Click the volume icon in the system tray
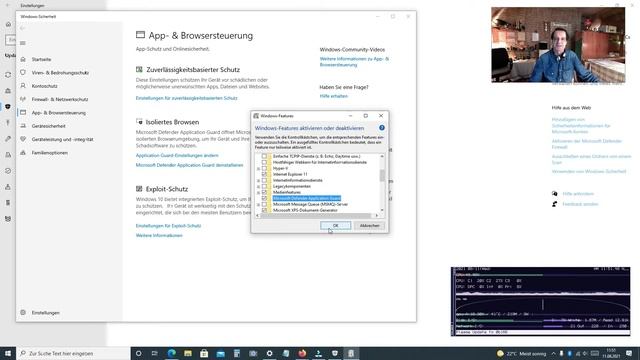Image resolution: width=640 pixels, height=360 pixels. click(x=585, y=353)
